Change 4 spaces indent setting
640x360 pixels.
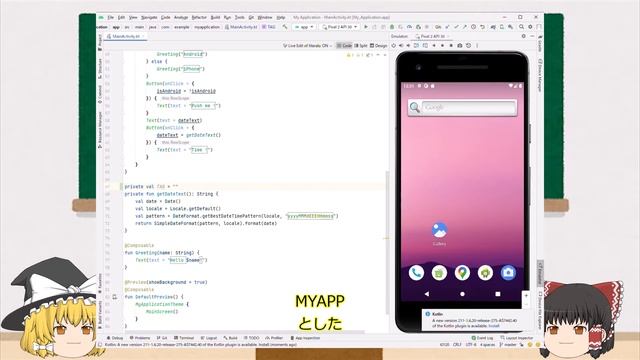488,345
